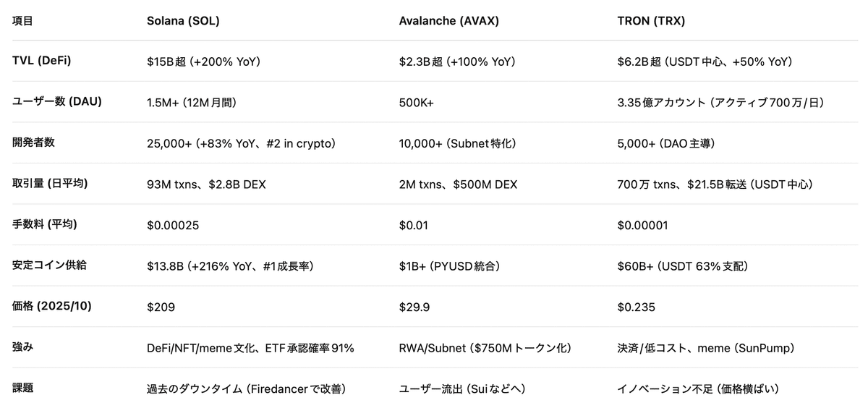Click the 課題 row label
Viewport: 868px width, 408px height.
(22, 388)
